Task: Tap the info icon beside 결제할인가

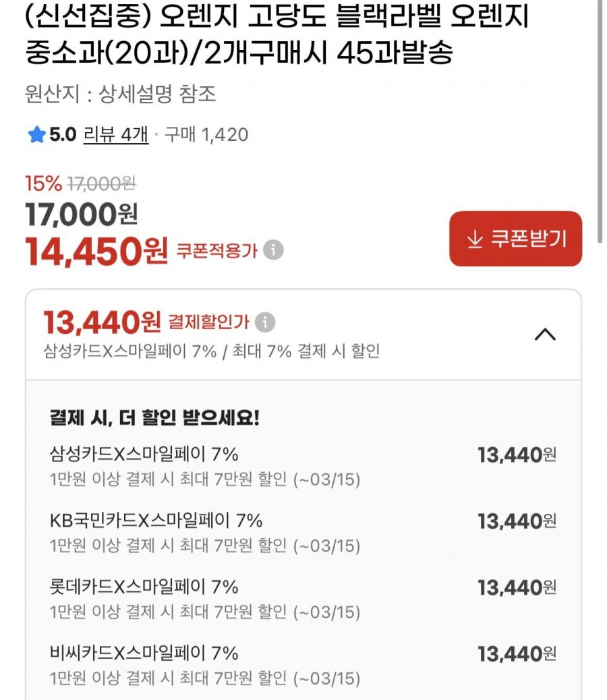Action: point(265,322)
